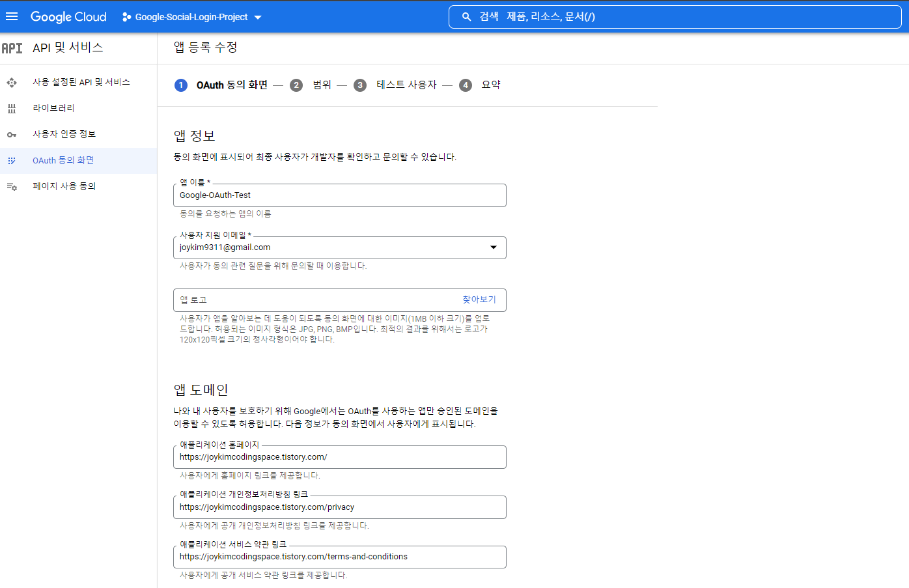
Task: Click the step 4 circle icon
Action: coord(466,85)
